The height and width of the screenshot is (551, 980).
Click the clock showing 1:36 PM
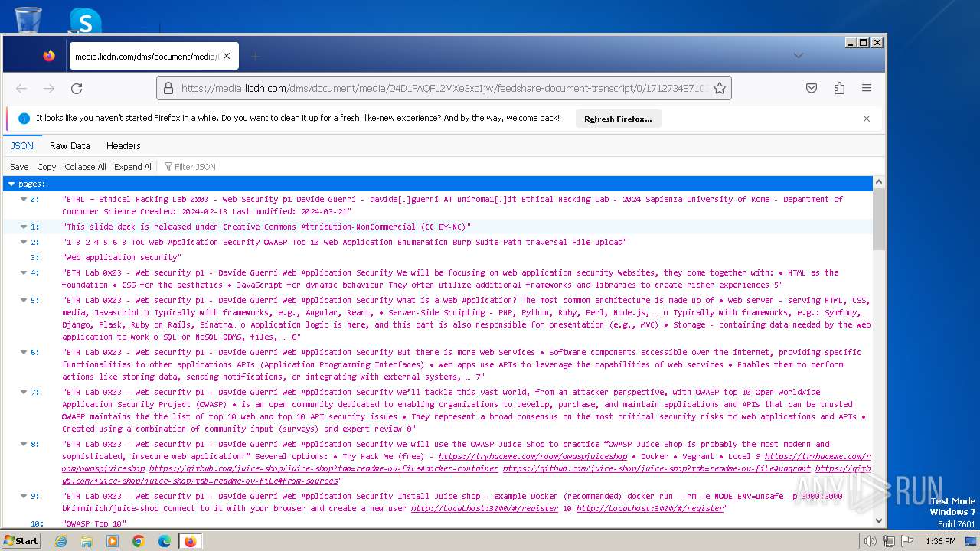pyautogui.click(x=940, y=541)
